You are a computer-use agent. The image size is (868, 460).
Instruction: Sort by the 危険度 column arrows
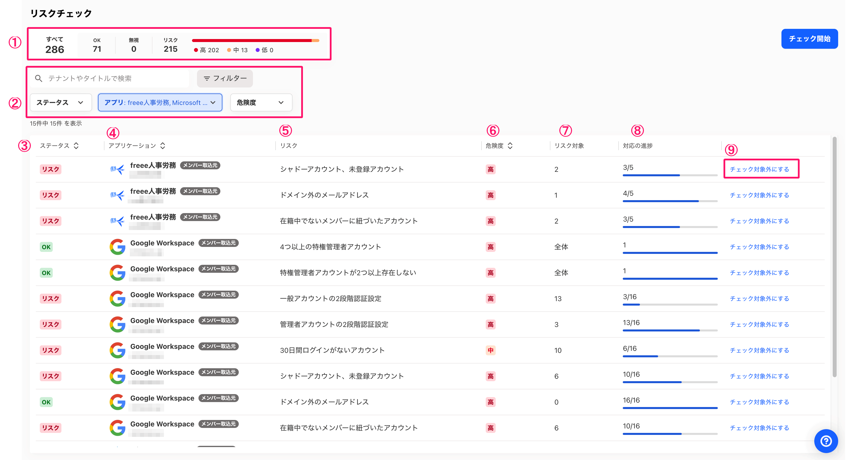pyautogui.click(x=510, y=145)
